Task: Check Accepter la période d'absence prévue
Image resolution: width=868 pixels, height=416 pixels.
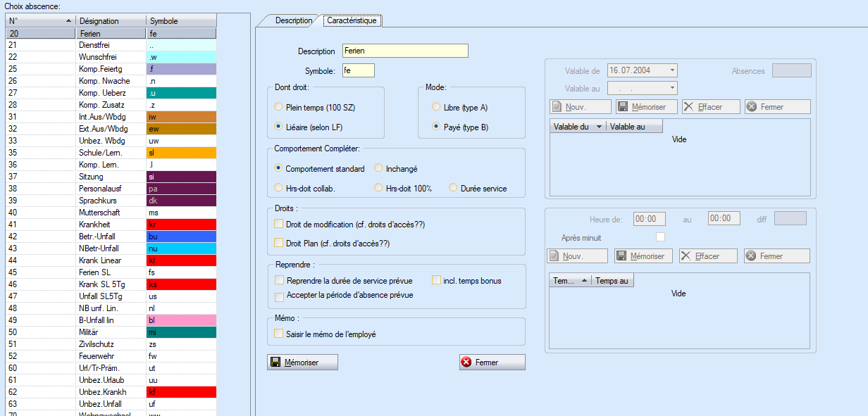Action: (279, 296)
